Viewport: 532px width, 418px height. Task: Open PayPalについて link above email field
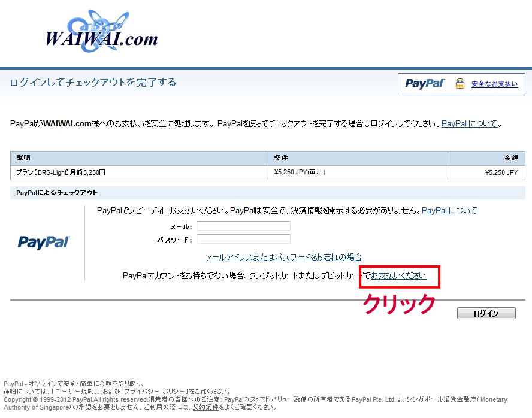coord(449,211)
